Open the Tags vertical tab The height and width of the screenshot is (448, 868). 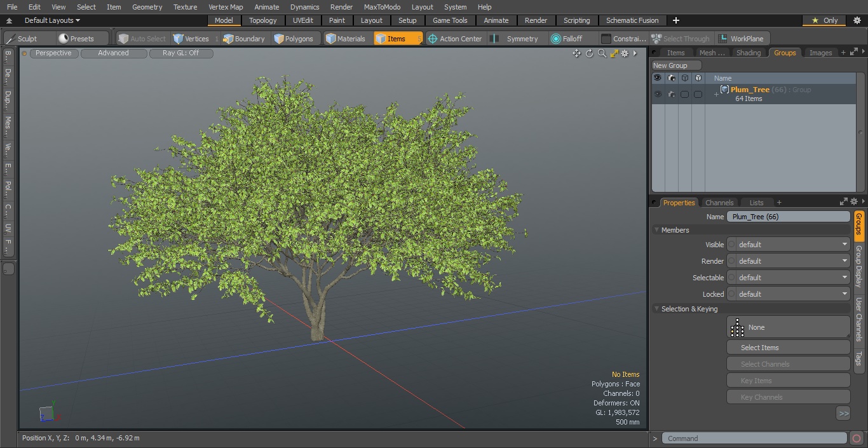859,358
